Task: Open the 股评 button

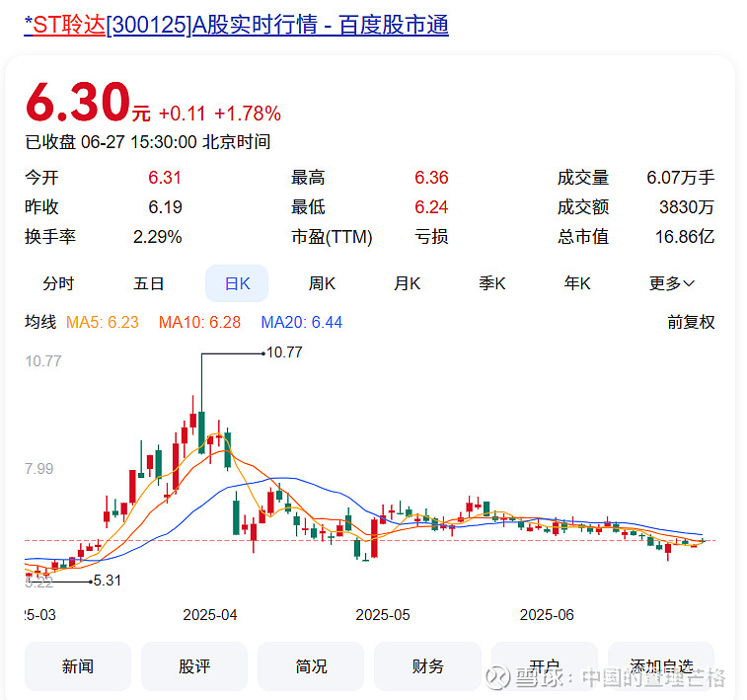Action: [x=194, y=666]
